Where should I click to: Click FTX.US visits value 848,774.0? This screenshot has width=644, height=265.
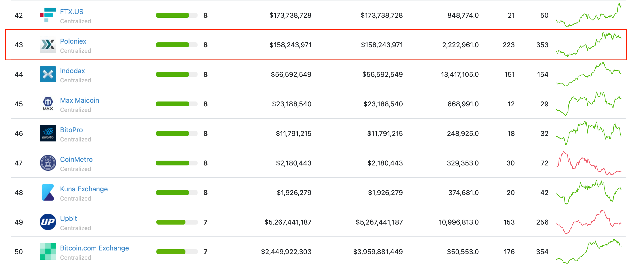463,16
